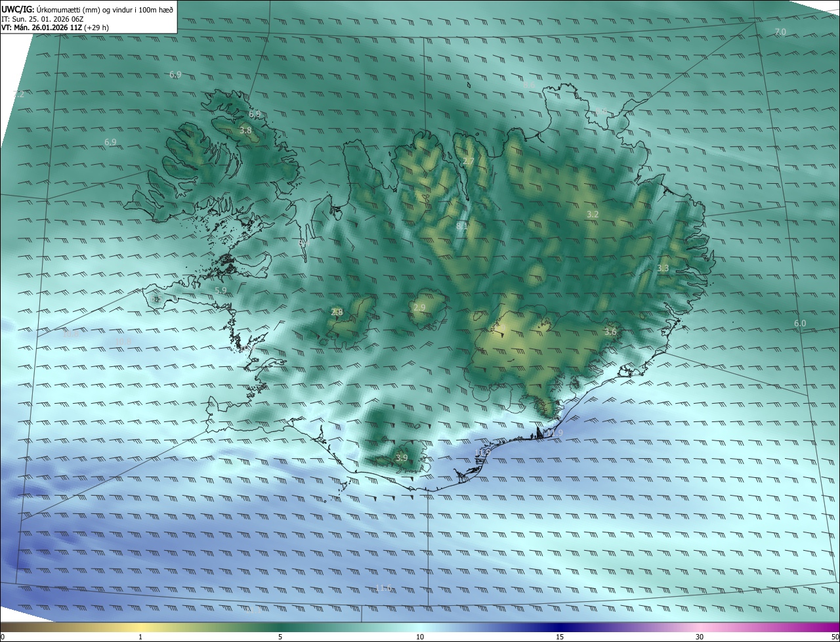Viewport: 840px width, 642px height.
Task: Click the 7.0 value label on the map
Action: point(780,32)
